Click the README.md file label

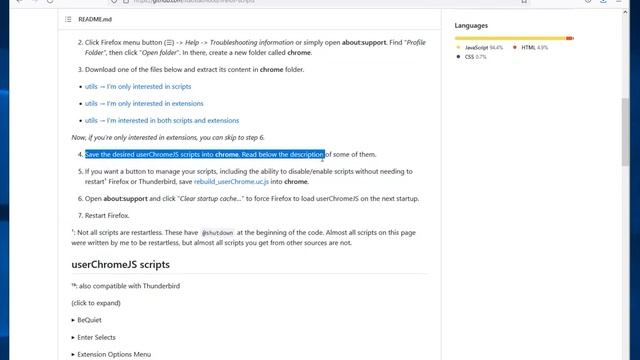click(x=95, y=19)
